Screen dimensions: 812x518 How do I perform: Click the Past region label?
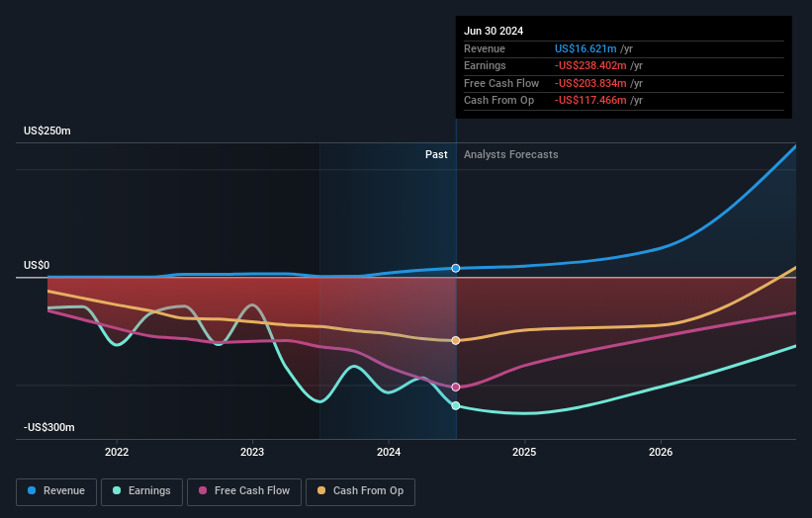point(436,154)
